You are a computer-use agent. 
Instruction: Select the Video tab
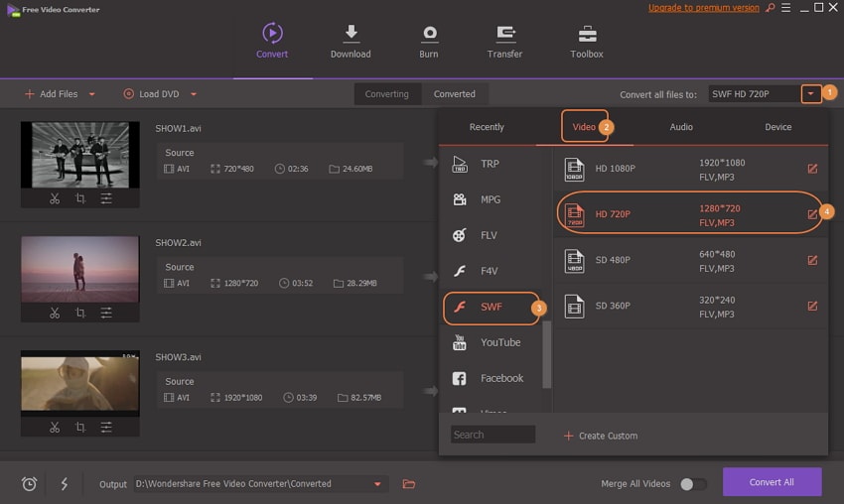click(584, 127)
